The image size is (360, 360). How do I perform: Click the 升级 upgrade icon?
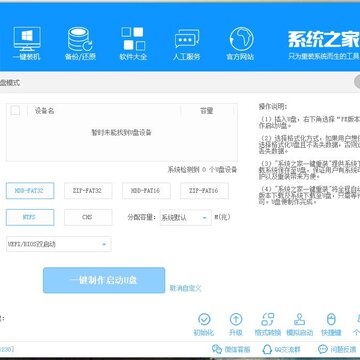[x=236, y=324]
